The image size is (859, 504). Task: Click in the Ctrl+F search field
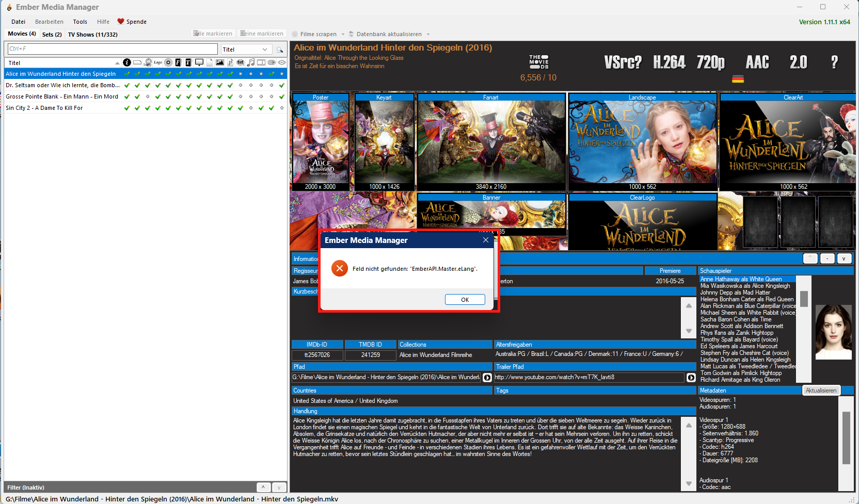pyautogui.click(x=113, y=49)
